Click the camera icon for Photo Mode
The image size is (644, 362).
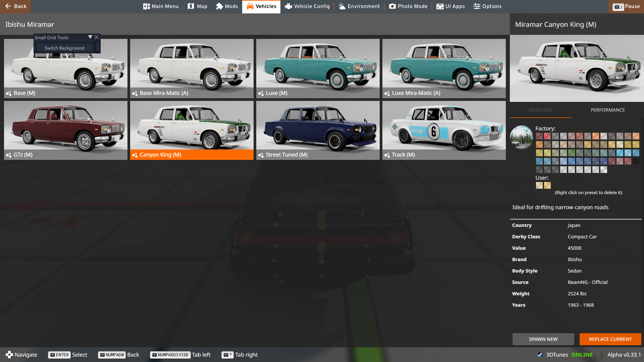pyautogui.click(x=392, y=6)
